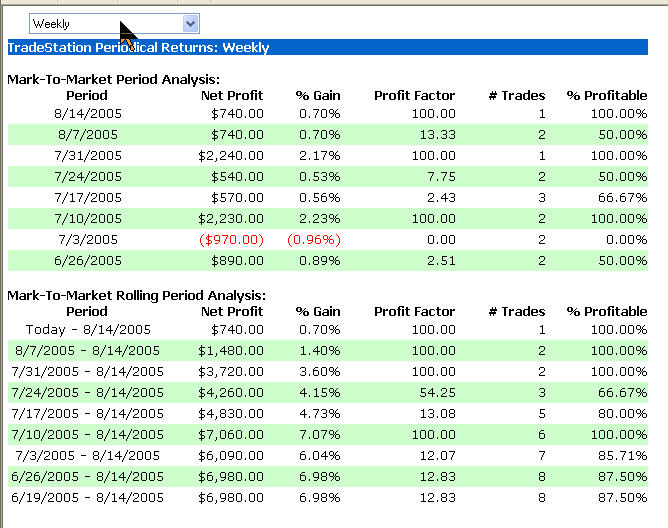Click the 2.17% gain value
The image size is (668, 528).
coord(320,156)
